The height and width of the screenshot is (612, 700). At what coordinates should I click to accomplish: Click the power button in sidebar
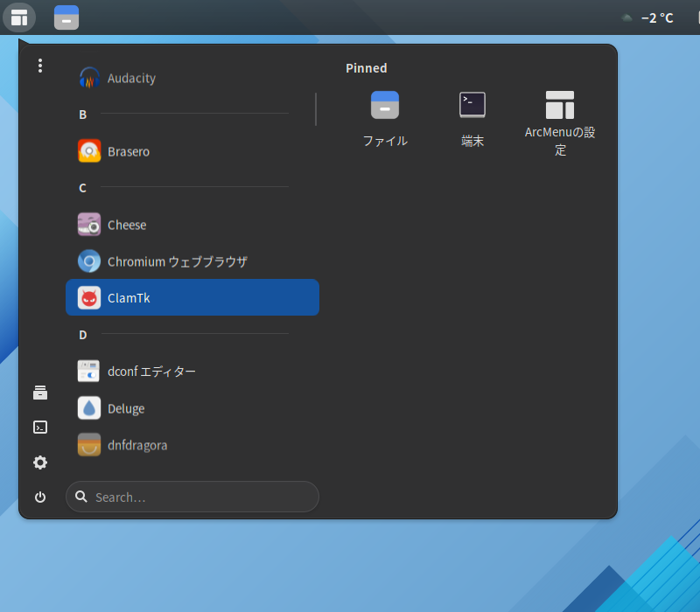pos(40,497)
